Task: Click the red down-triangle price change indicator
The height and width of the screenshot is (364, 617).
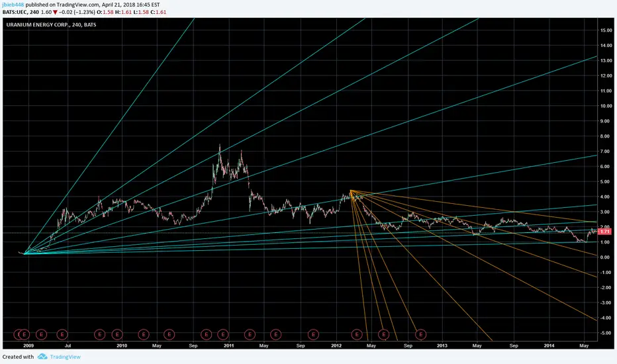Action: 56,12
